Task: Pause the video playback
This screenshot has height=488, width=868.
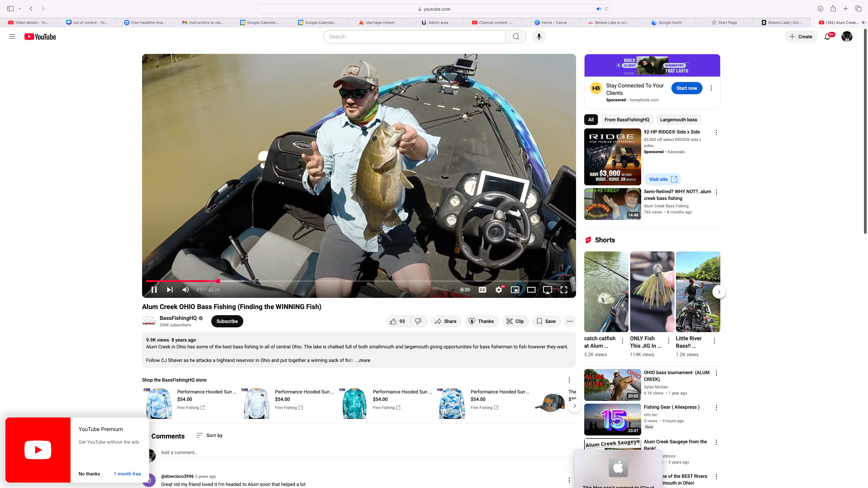Action: (154, 290)
